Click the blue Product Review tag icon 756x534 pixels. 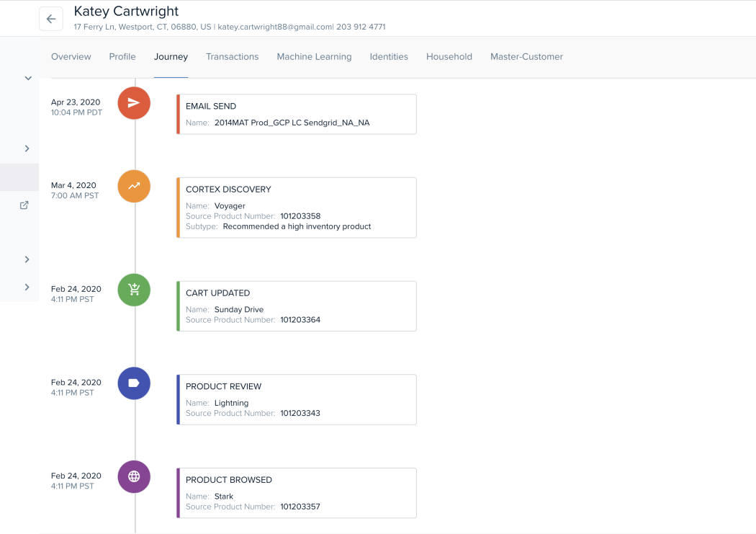point(134,383)
